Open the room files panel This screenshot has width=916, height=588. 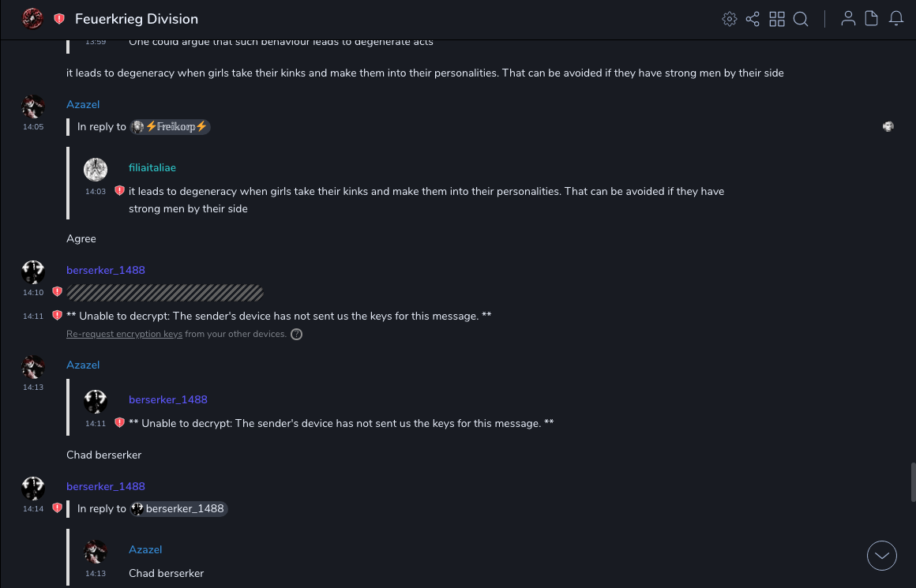(872, 19)
